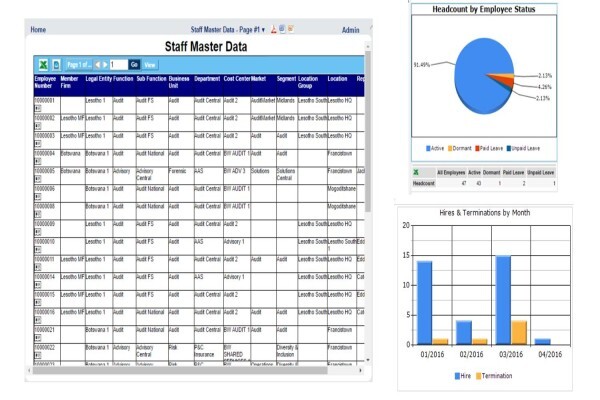The width and height of the screenshot is (600, 400).
Task: Expand the row for employee 10000014
Action: click(38, 284)
